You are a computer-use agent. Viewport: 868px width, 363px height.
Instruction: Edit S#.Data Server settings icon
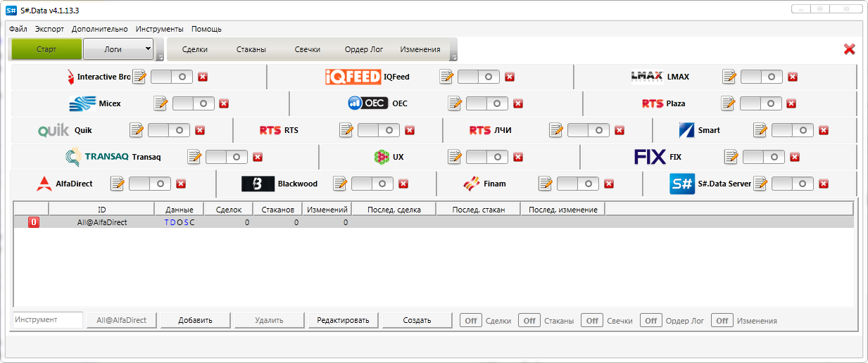[x=760, y=184]
